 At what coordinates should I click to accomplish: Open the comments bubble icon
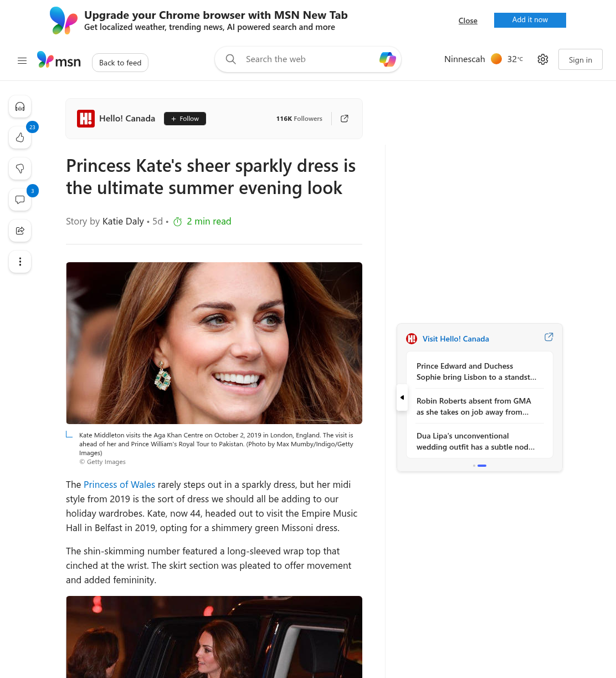[20, 200]
